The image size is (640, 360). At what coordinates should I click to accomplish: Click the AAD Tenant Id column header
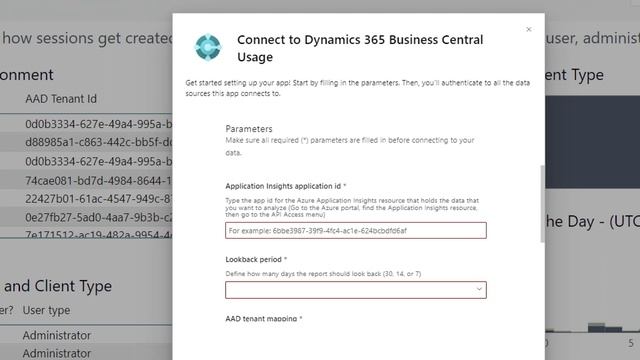[61, 99]
